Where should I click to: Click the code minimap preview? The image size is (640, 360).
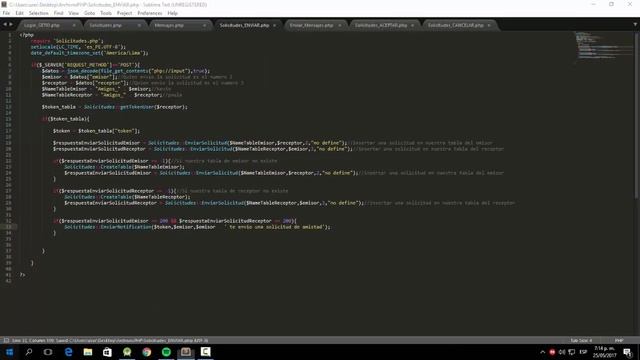click(x=603, y=47)
